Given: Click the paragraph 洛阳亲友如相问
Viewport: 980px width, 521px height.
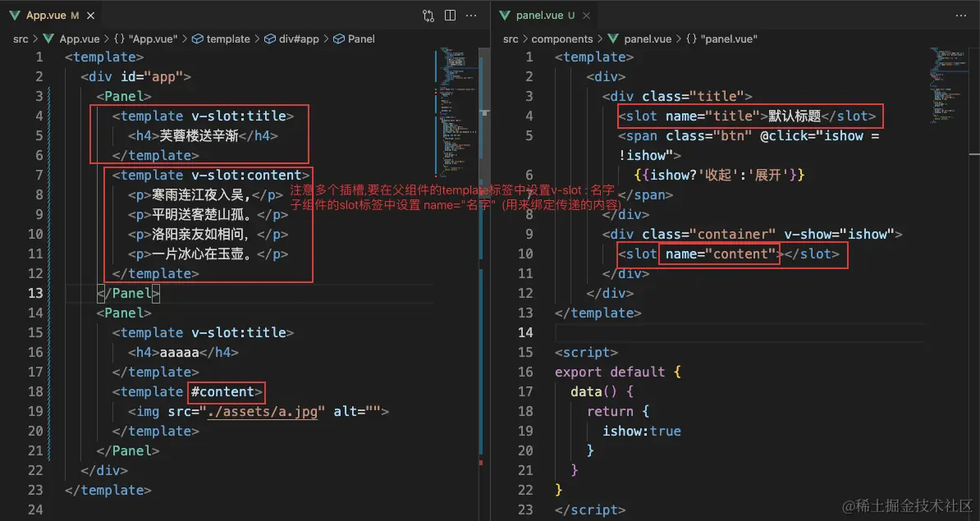Looking at the screenshot, I should click(x=201, y=235).
